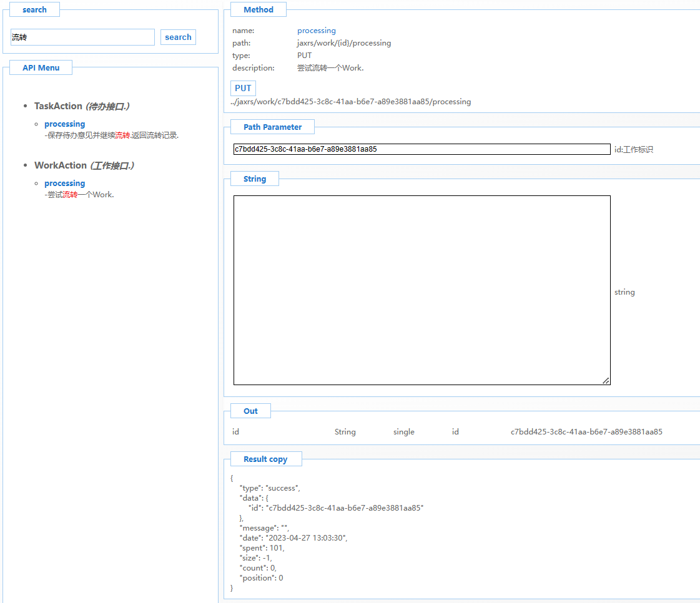The image size is (700, 603).
Task: Click the API Menu section title
Action: [41, 67]
